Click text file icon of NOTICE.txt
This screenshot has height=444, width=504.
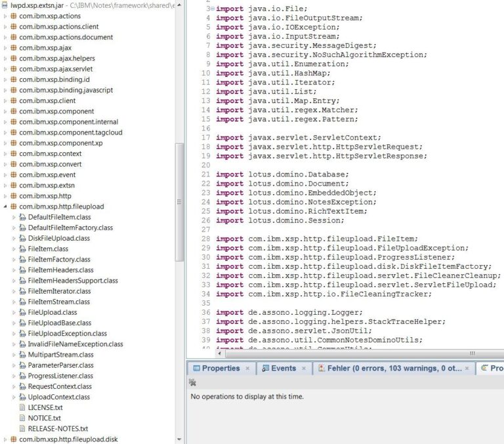tap(22, 418)
